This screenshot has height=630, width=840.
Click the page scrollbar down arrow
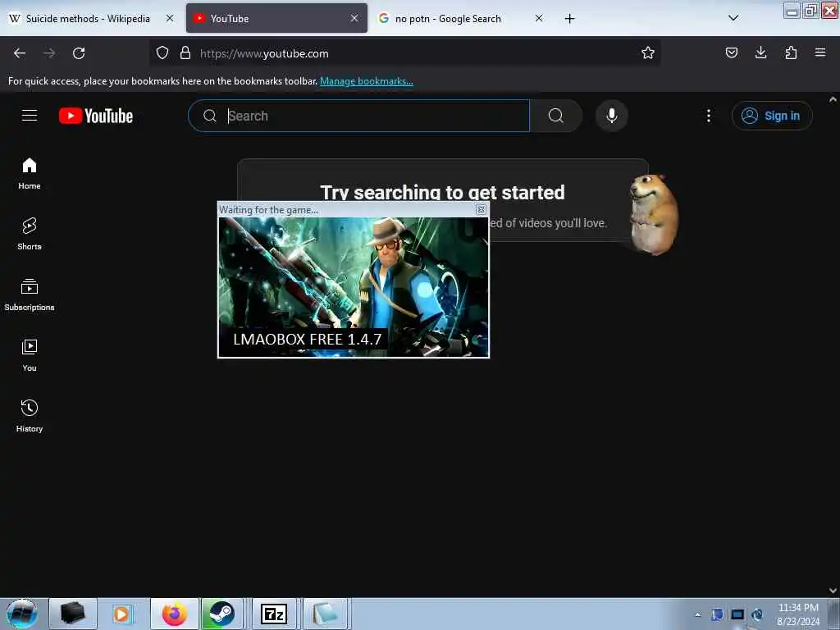pos(833,591)
